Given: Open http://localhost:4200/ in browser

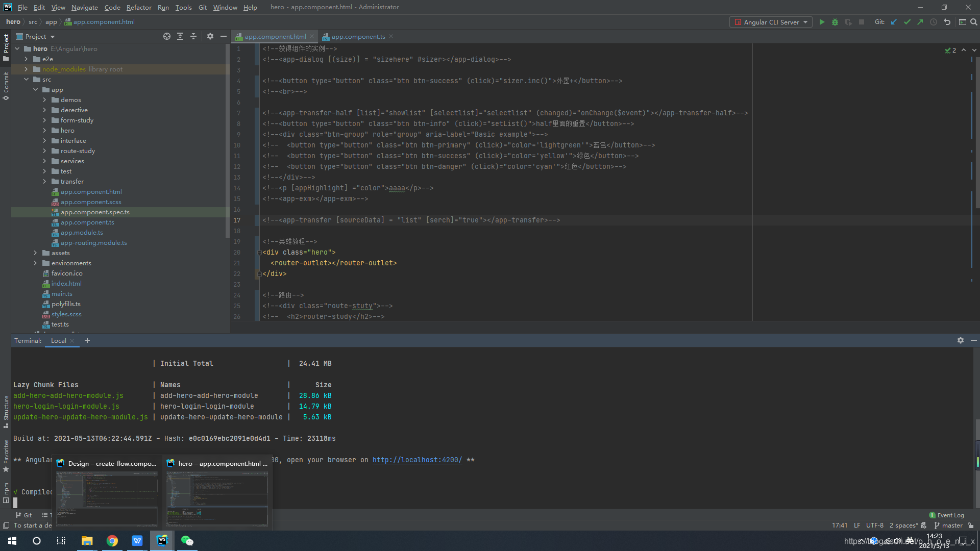Looking at the screenshot, I should pyautogui.click(x=416, y=460).
